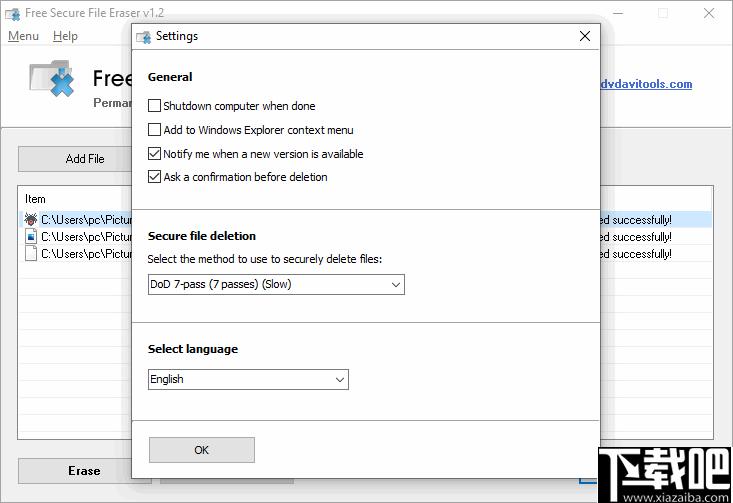The height and width of the screenshot is (503, 733).
Task: Click the app icon in the title bar
Action: [x=13, y=13]
